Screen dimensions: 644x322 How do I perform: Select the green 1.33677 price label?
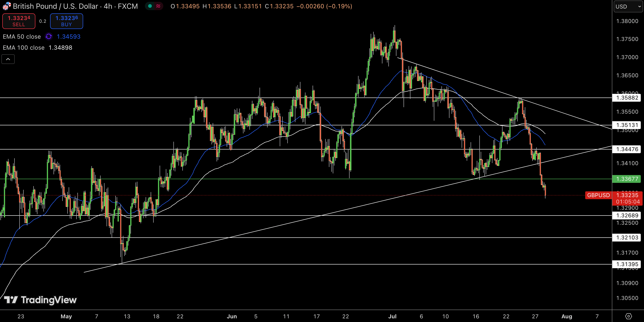point(627,179)
